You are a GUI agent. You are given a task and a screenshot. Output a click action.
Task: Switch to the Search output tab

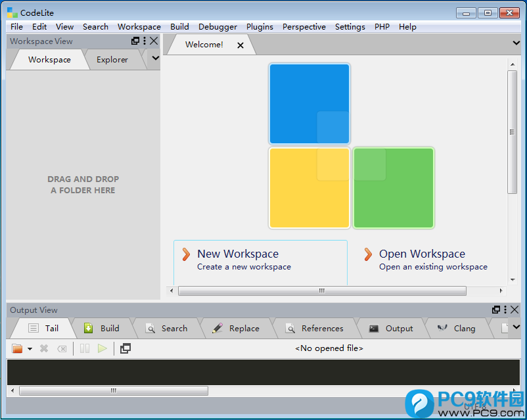pyautogui.click(x=166, y=328)
